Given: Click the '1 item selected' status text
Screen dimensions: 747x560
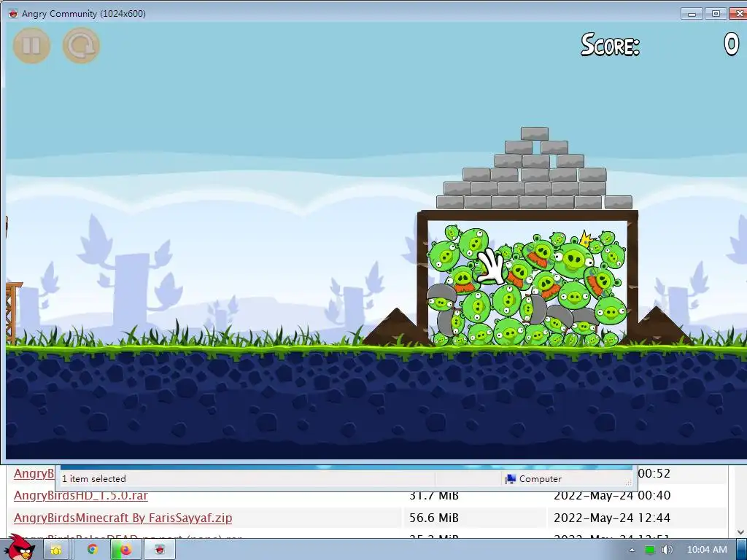Looking at the screenshot, I should [x=94, y=479].
